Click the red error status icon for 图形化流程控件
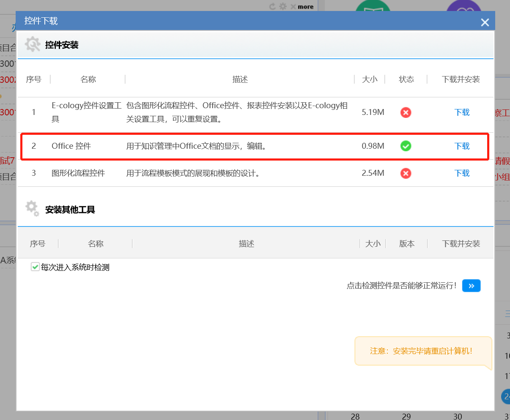The width and height of the screenshot is (510, 420). [x=406, y=173]
